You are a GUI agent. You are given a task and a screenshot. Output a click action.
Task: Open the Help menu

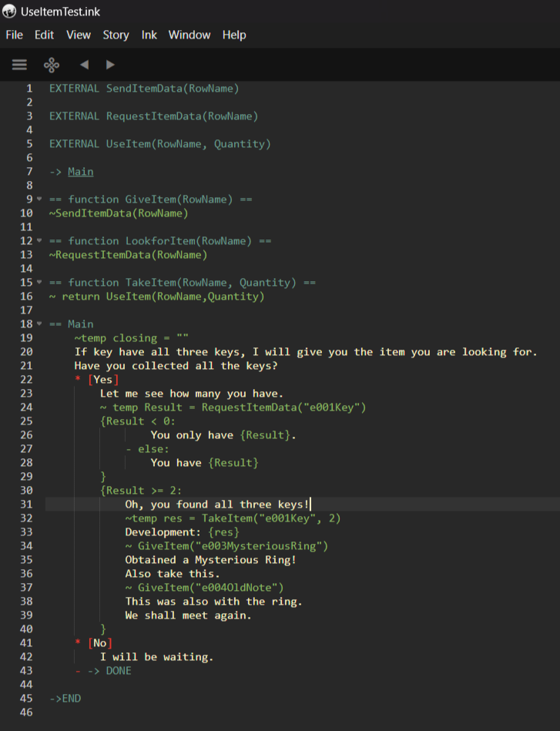(234, 35)
